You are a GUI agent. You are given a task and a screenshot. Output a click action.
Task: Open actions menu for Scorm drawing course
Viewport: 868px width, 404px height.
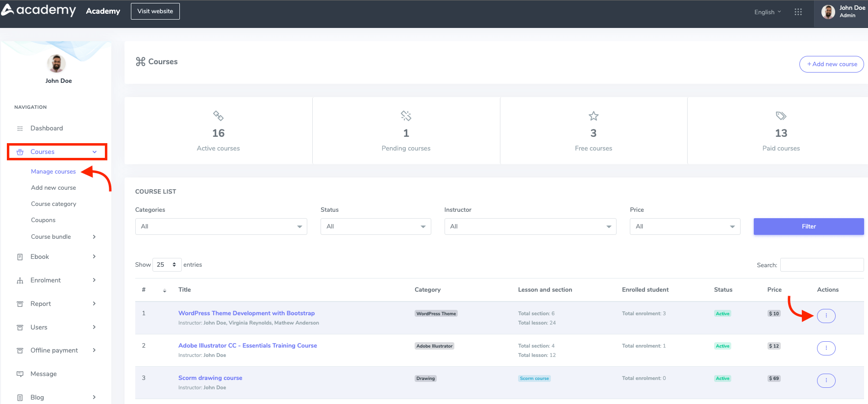click(x=826, y=380)
